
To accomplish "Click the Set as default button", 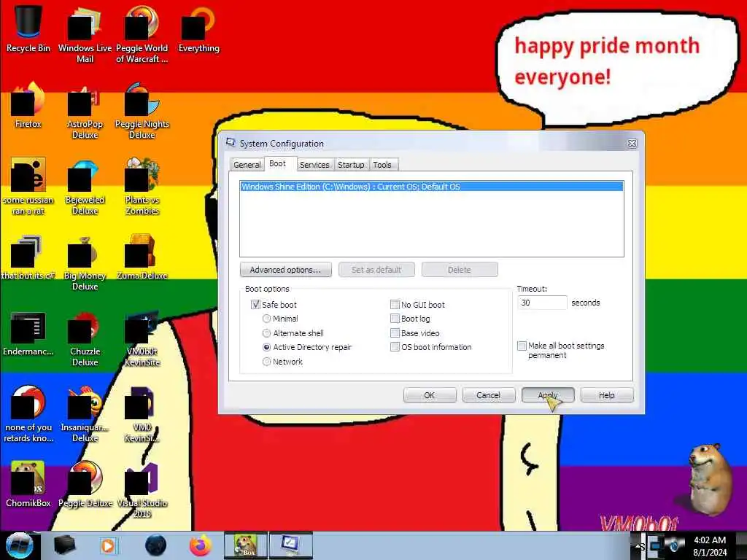I will click(x=376, y=270).
